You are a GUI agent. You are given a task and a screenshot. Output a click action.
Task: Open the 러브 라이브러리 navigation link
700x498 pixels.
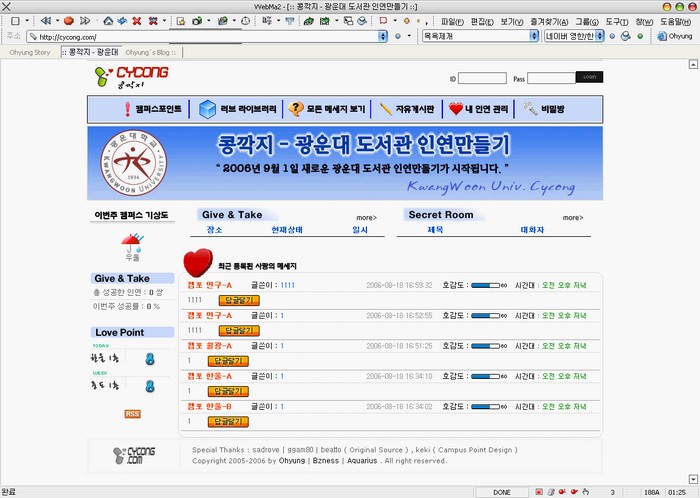point(237,109)
